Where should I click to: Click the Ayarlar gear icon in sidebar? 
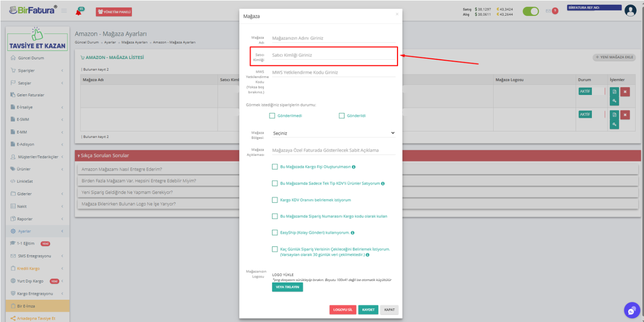click(x=13, y=231)
